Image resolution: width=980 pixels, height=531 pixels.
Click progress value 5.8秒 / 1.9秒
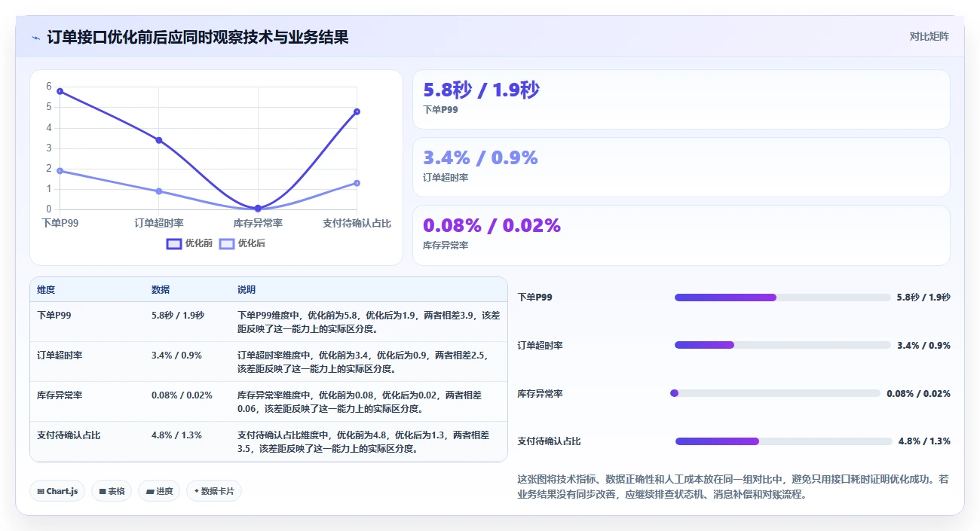pyautogui.click(x=923, y=298)
